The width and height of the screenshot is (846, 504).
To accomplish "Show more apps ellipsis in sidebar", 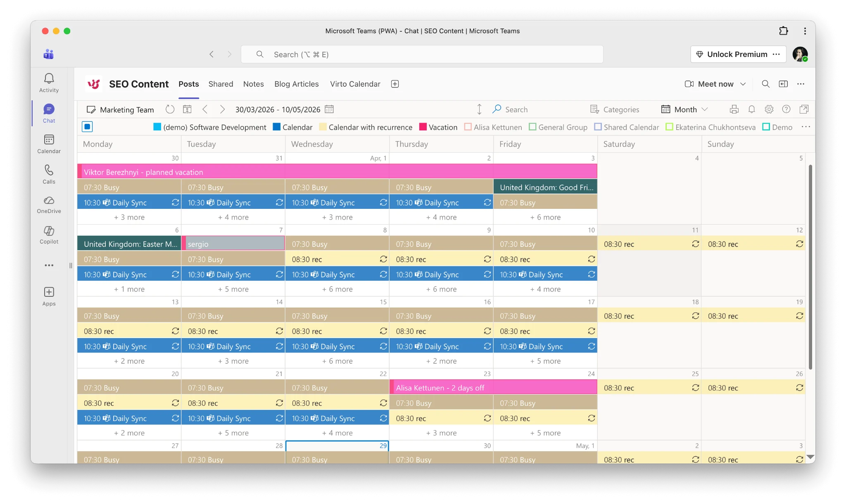I will pyautogui.click(x=49, y=265).
